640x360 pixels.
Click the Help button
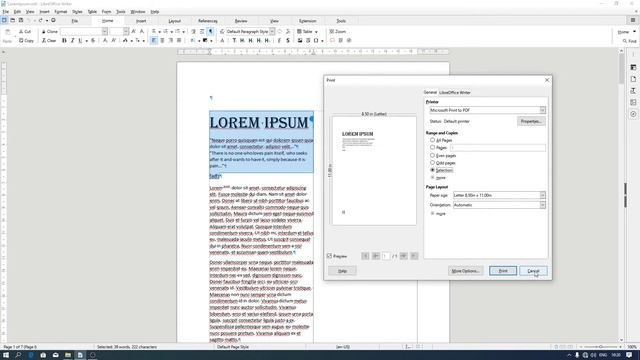[x=342, y=271]
